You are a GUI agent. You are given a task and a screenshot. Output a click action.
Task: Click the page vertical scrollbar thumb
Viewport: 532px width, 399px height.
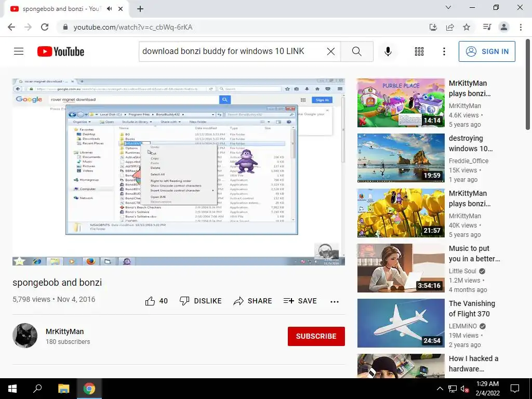point(528,84)
